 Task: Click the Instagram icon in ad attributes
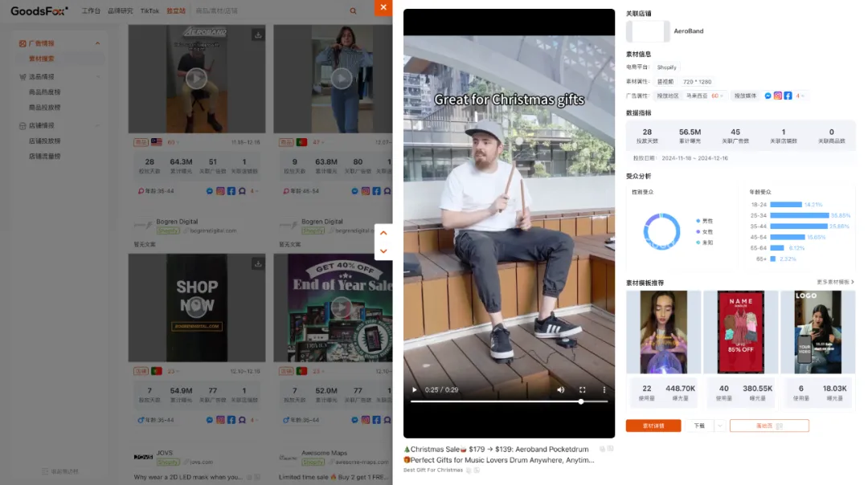click(778, 96)
